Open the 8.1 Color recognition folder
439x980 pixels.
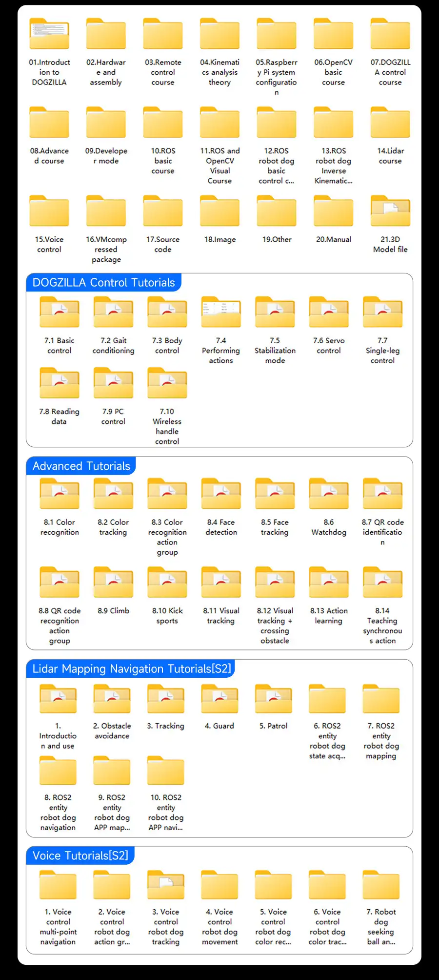pos(60,494)
